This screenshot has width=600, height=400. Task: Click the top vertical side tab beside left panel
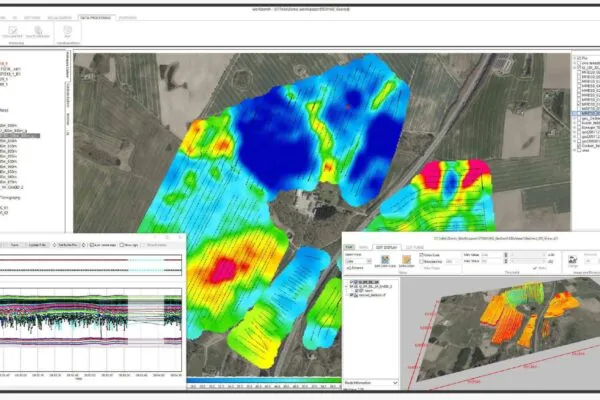pos(68,65)
